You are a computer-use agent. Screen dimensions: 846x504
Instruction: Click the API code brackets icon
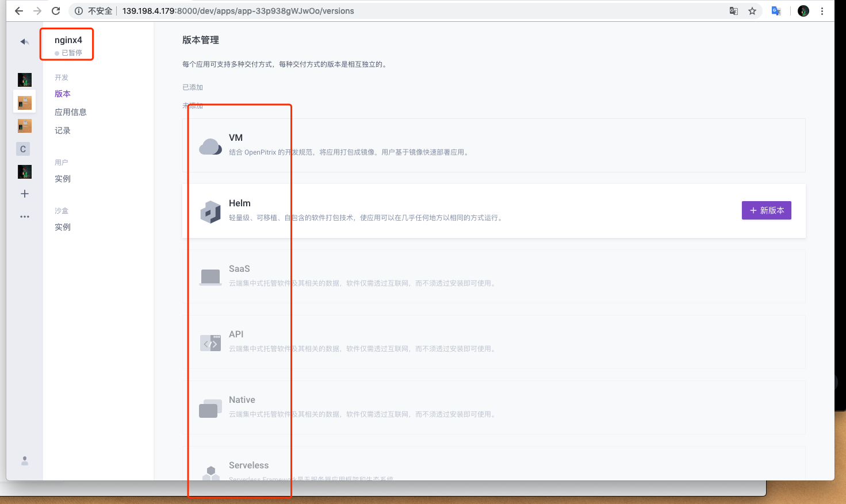click(210, 341)
